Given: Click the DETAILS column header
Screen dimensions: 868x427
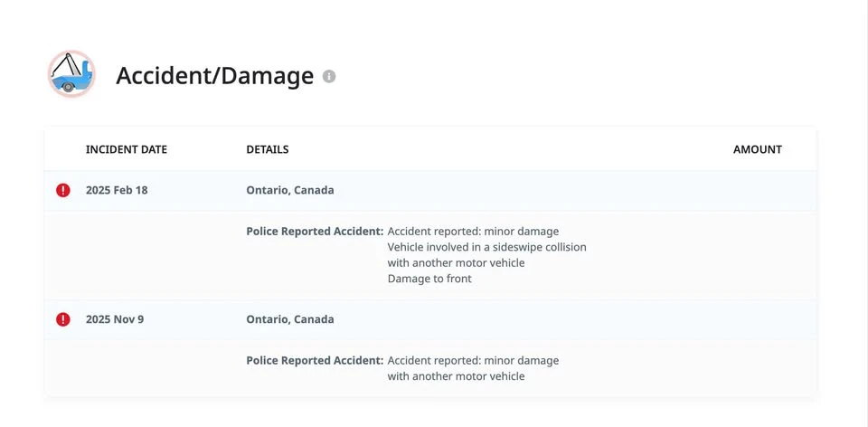Looking at the screenshot, I should pyautogui.click(x=268, y=149).
